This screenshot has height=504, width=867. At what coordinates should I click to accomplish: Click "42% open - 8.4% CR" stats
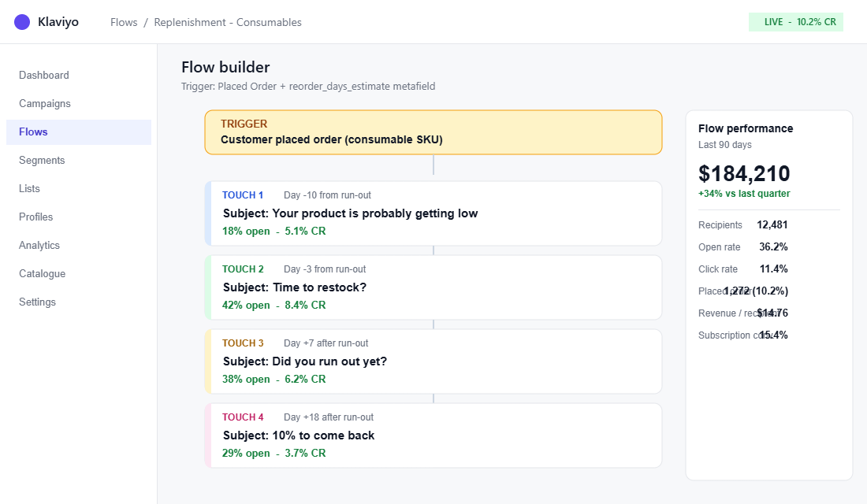[x=273, y=305]
